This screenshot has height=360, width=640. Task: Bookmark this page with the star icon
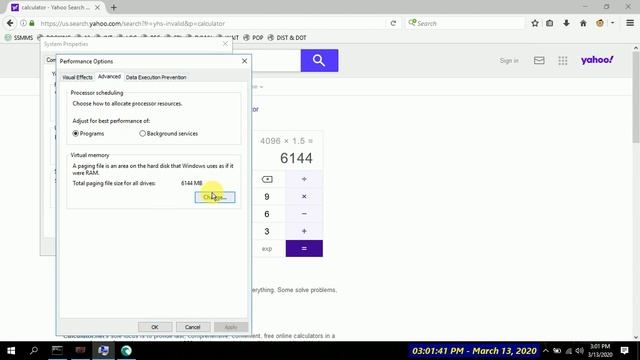[x=535, y=23]
